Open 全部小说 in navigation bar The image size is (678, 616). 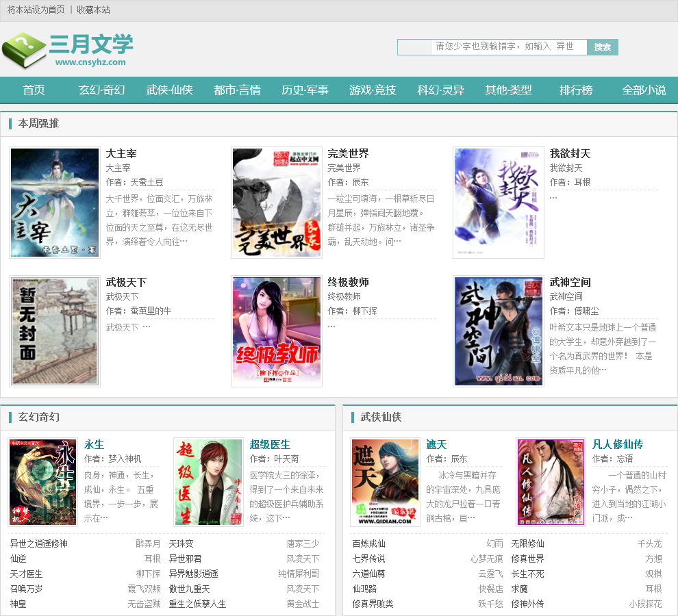coord(644,90)
